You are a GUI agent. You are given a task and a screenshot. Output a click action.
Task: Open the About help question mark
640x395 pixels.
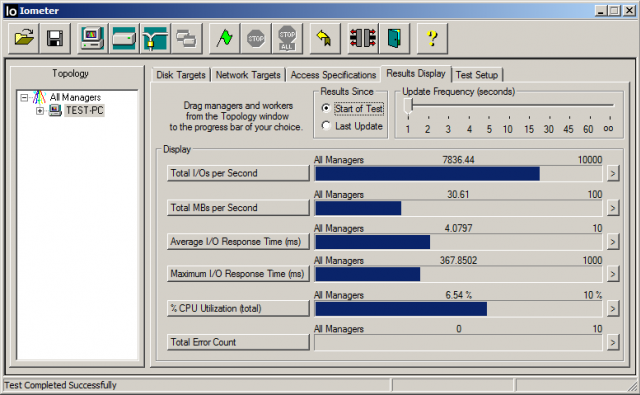coord(432,38)
